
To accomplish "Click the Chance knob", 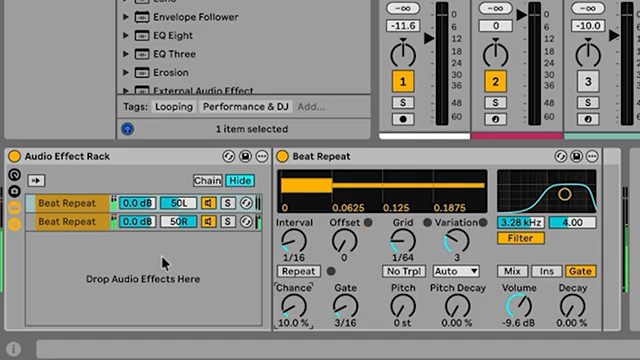I will coord(294,306).
